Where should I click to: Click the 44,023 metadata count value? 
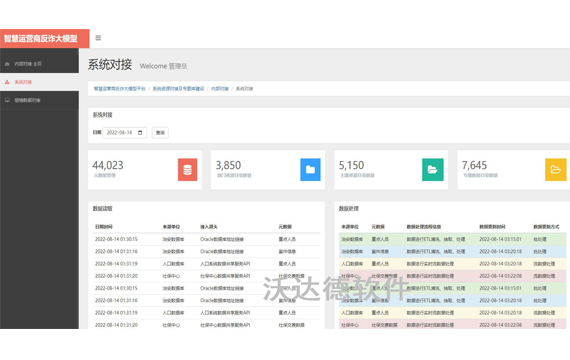108,165
